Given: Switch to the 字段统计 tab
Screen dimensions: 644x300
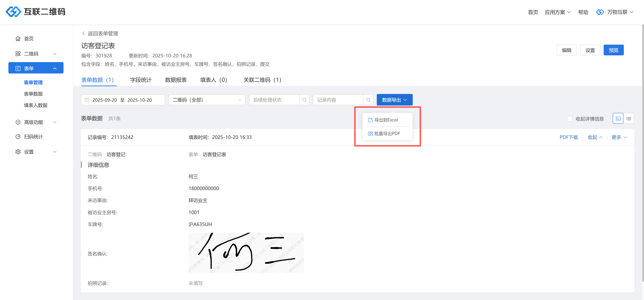Looking at the screenshot, I should [x=141, y=80].
